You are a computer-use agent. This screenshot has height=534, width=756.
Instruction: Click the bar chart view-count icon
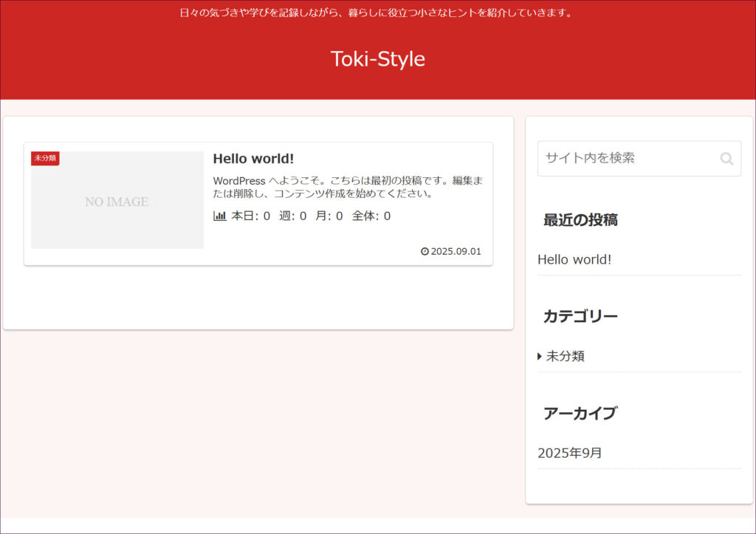pos(219,216)
